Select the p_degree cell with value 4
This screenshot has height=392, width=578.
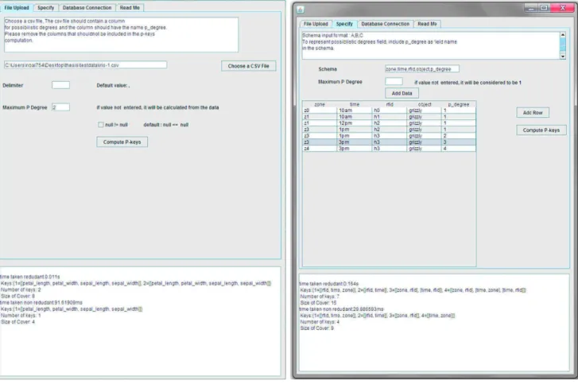pos(459,149)
